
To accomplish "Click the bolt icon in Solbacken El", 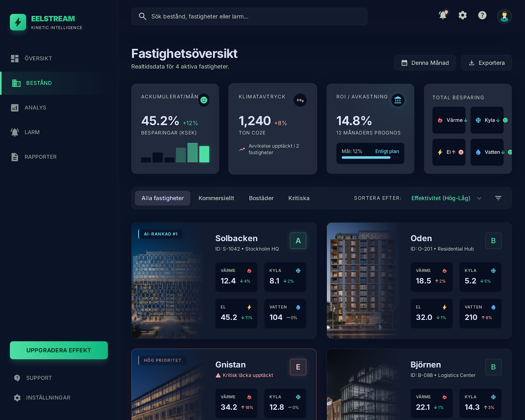I will coord(249,307).
